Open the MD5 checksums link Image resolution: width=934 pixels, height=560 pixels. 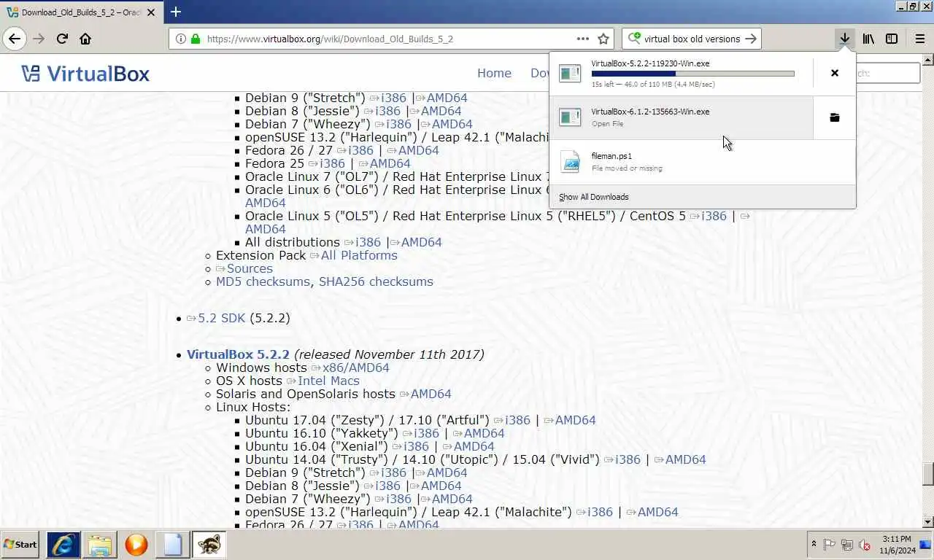coord(263,281)
